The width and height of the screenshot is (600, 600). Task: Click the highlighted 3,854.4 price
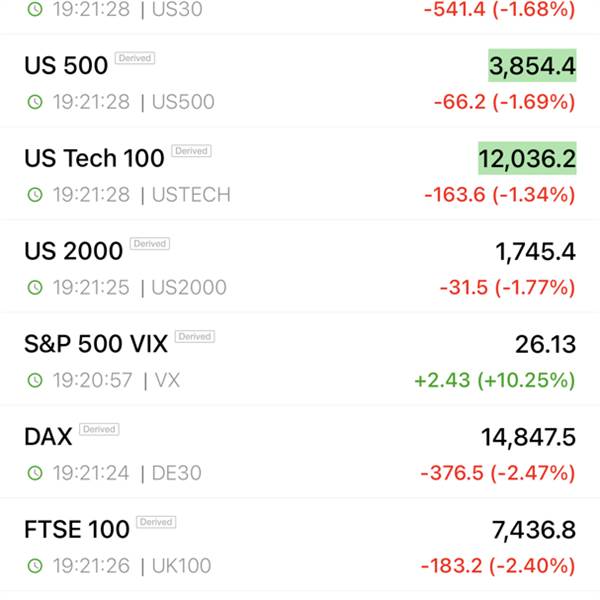pos(532,65)
